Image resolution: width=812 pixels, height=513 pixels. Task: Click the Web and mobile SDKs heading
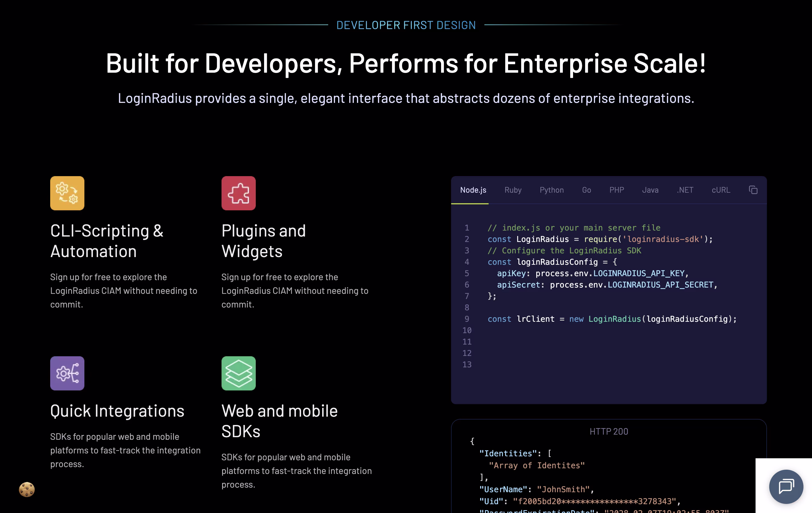[279, 421]
